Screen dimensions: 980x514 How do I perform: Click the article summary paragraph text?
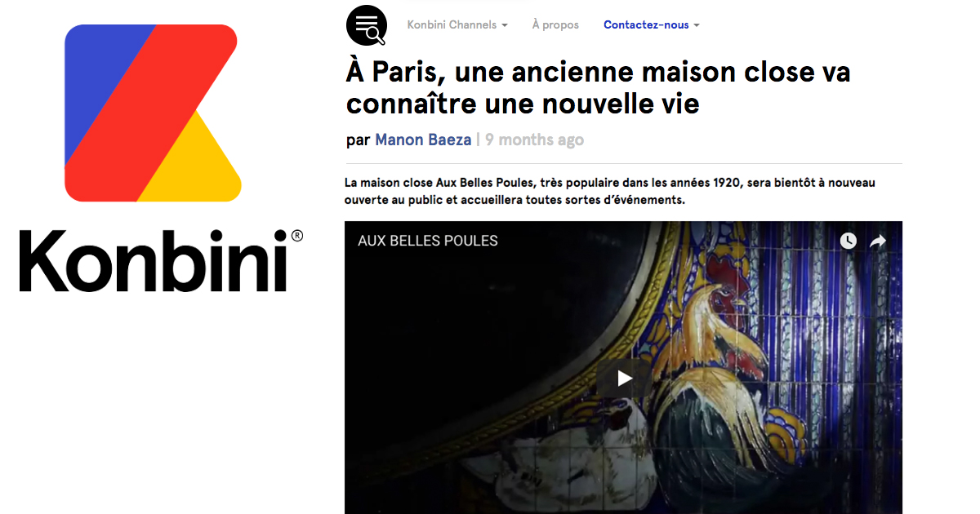[x=610, y=191]
